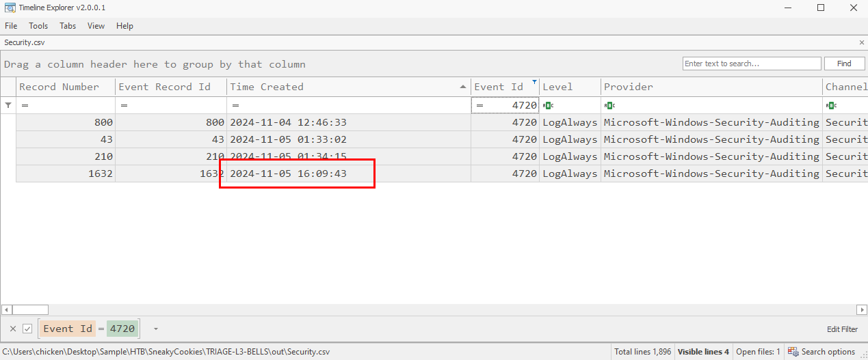868x360 pixels.
Task: Sort by the Time Created column header
Action: tap(349, 87)
